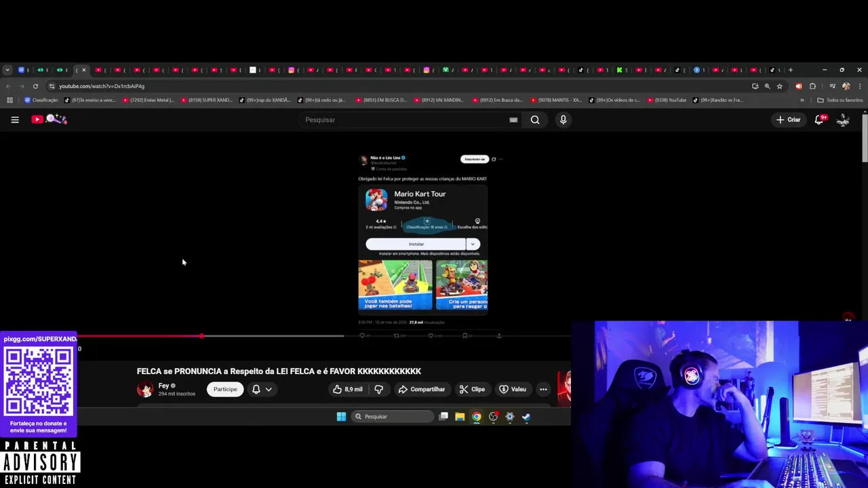Image resolution: width=868 pixels, height=488 pixels.
Task: Go back in Chrome history
Action: (x=8, y=86)
